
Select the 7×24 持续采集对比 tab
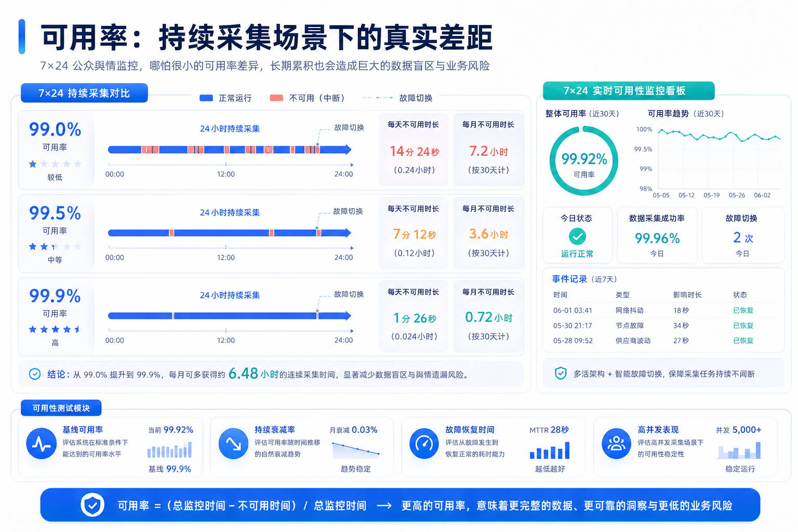pyautogui.click(x=84, y=93)
